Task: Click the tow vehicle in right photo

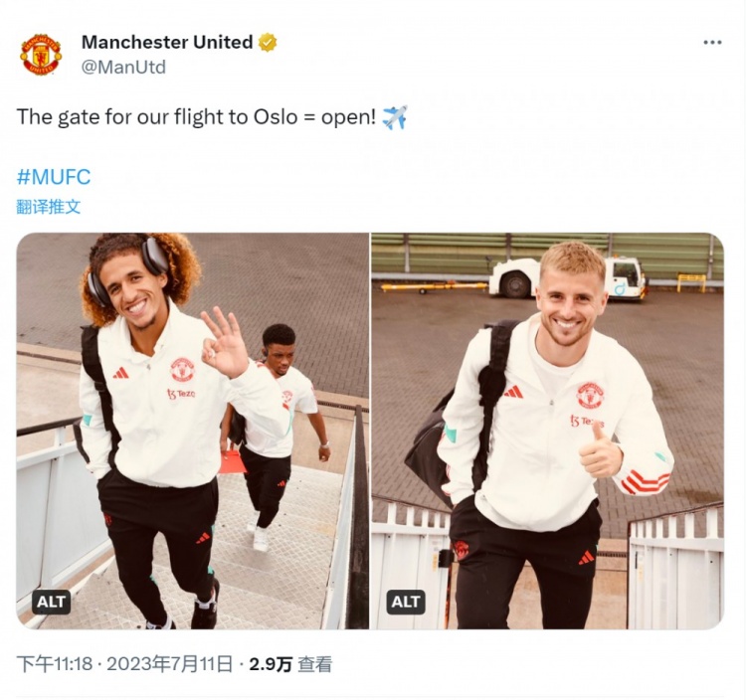Action: 566,278
